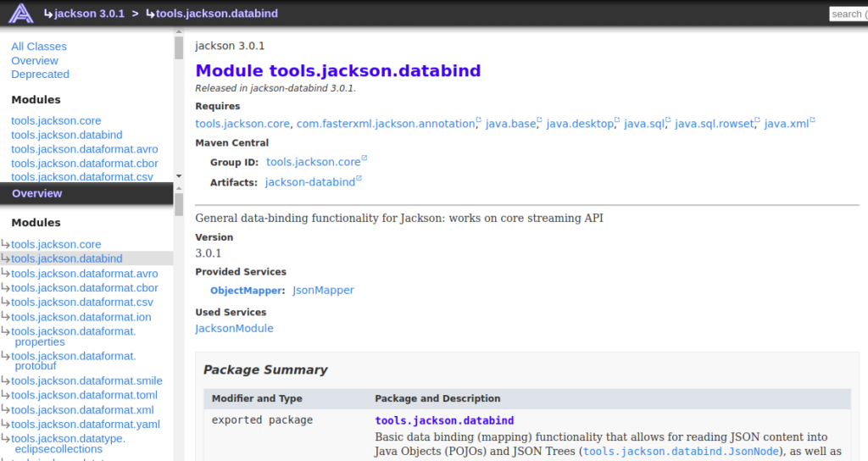Open jackson 3.0.1 breadcrumb link
The image size is (868, 461).
coord(89,14)
